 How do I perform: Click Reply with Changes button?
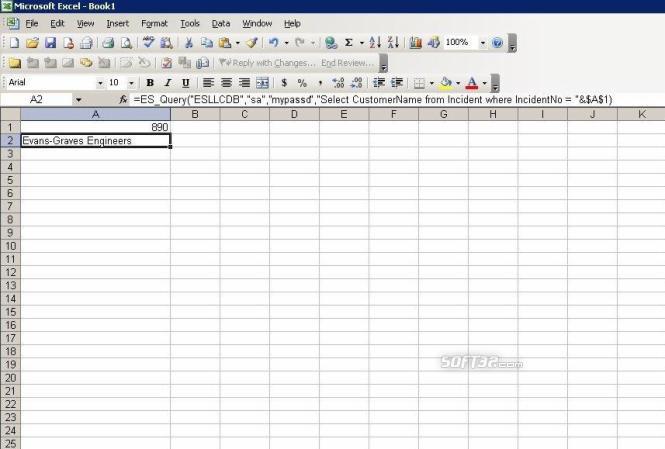[268, 63]
